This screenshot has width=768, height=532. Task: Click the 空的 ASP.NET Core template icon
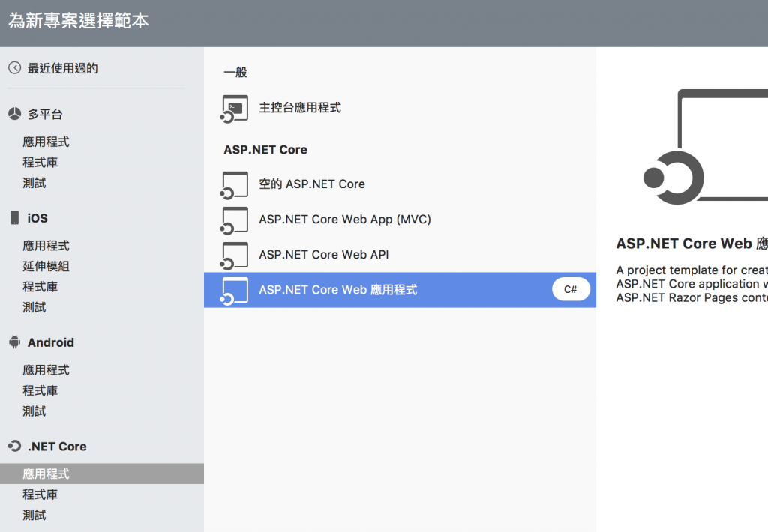pyautogui.click(x=234, y=184)
